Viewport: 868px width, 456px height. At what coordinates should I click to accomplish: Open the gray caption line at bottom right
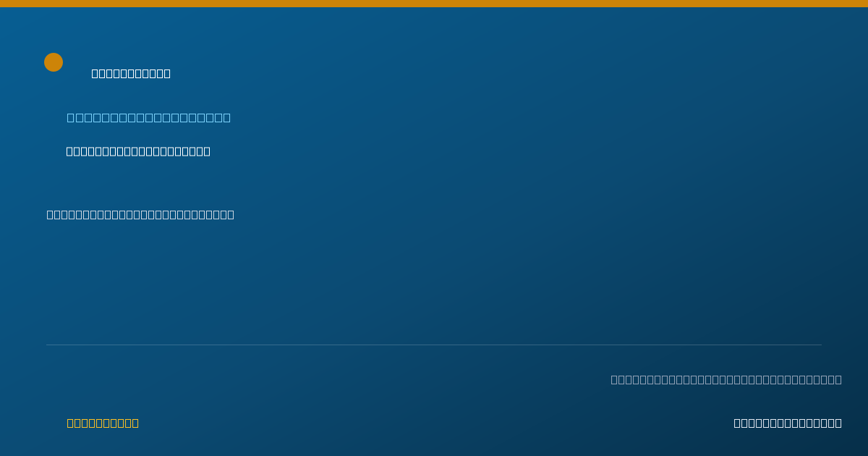coord(726,379)
